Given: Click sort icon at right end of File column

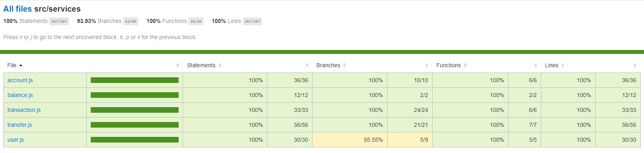Looking at the screenshot, I should pos(178,65).
